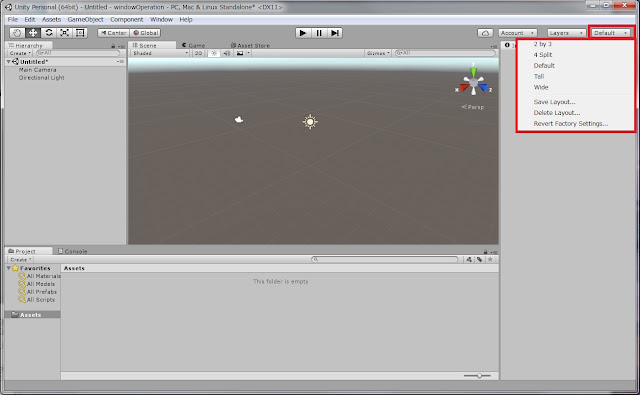The image size is (640, 395).
Task: Click the Hierarchy search field
Action: (78, 53)
